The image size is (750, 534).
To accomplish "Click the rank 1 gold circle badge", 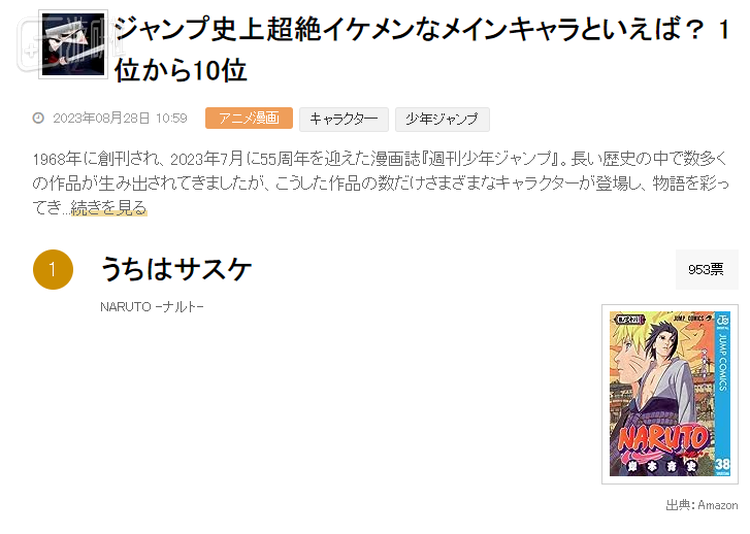I will 53,269.
